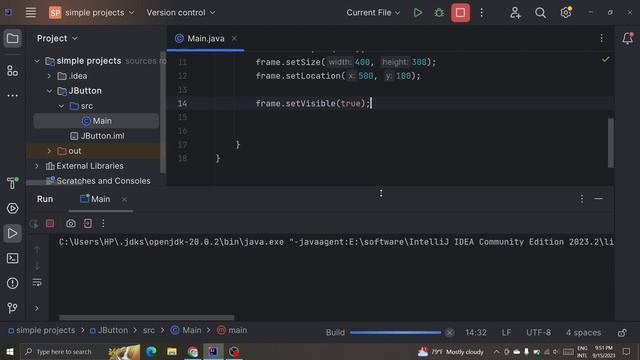Collapse the src folder
Image resolution: width=640 pixels, height=360 pixels.
point(61,106)
